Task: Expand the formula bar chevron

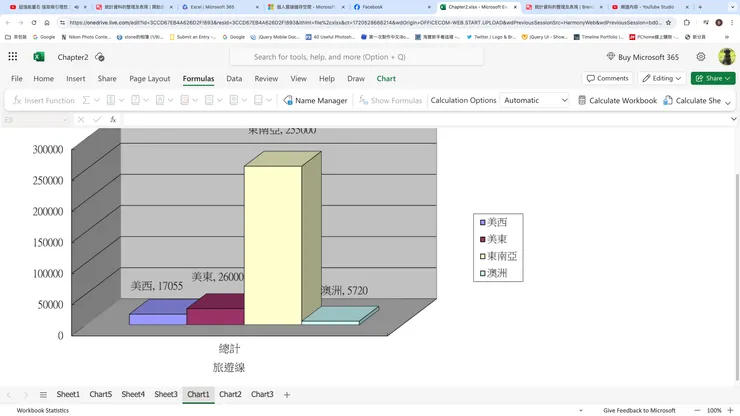Action: click(x=733, y=119)
